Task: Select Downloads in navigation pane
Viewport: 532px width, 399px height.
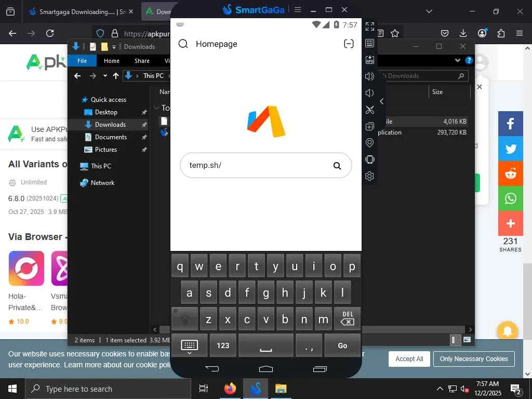Action: tap(110, 125)
